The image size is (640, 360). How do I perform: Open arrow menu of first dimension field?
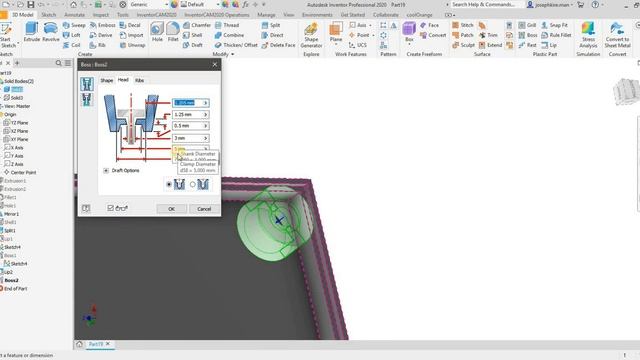coord(205,103)
